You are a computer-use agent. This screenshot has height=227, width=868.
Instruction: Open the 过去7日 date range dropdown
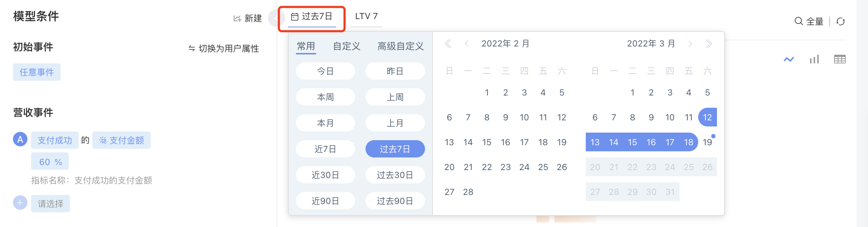312,17
